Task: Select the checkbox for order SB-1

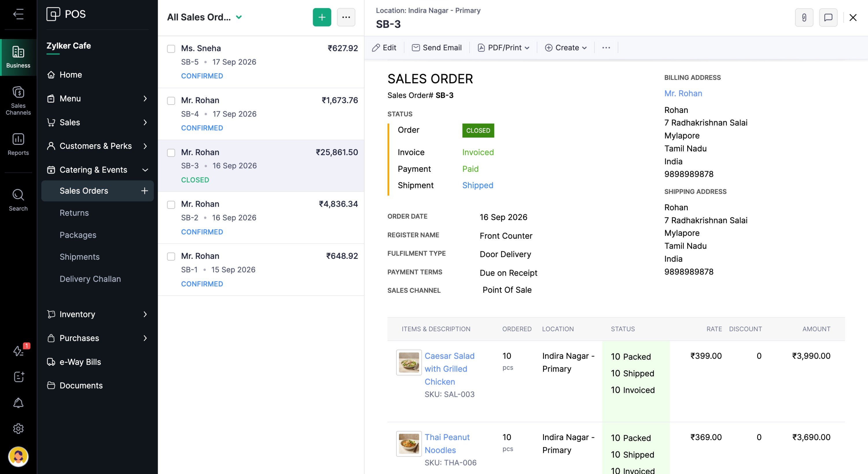Action: [x=171, y=256]
